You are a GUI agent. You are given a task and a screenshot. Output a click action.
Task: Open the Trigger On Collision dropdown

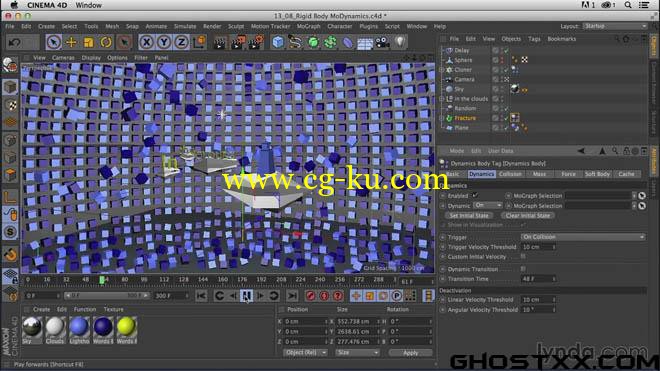click(583, 237)
